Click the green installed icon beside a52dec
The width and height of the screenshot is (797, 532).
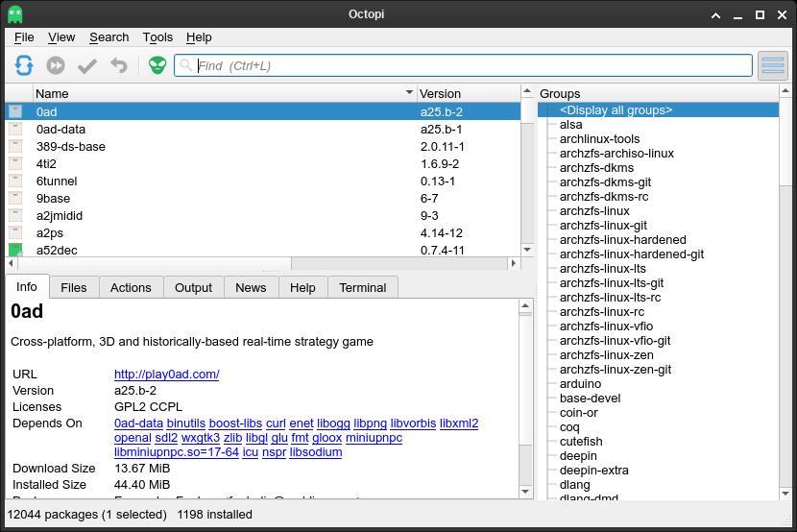15,250
